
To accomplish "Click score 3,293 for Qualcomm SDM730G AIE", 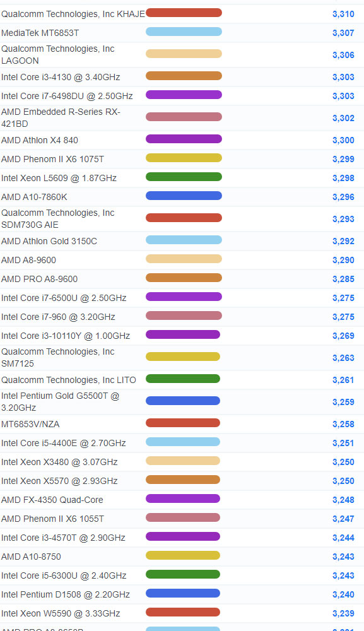I will 343,220.
